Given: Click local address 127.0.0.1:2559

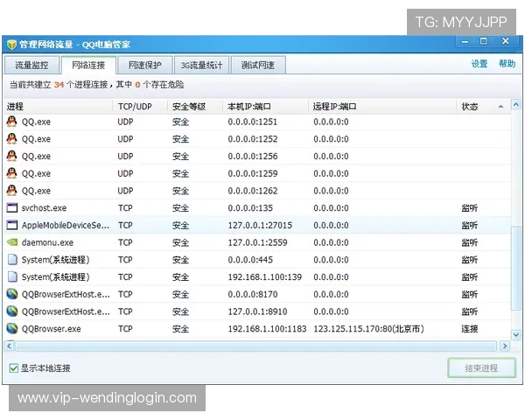Looking at the screenshot, I should click(258, 242).
